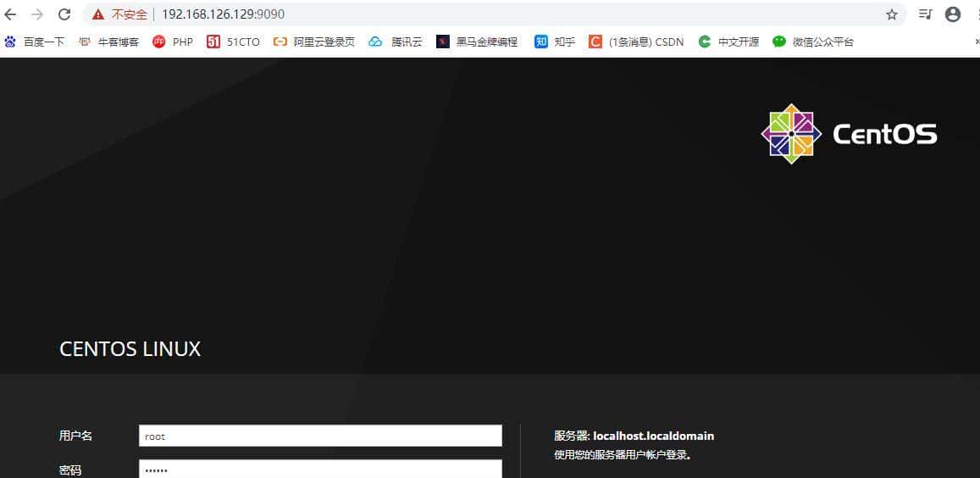Image resolution: width=980 pixels, height=478 pixels.
Task: Click the address bar URL 192.168.126.129:9090
Action: tap(223, 14)
